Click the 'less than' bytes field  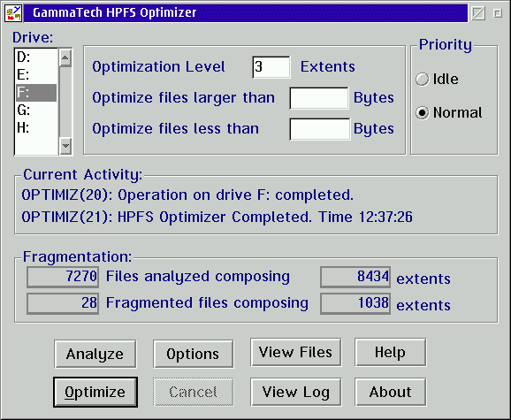tap(320, 129)
